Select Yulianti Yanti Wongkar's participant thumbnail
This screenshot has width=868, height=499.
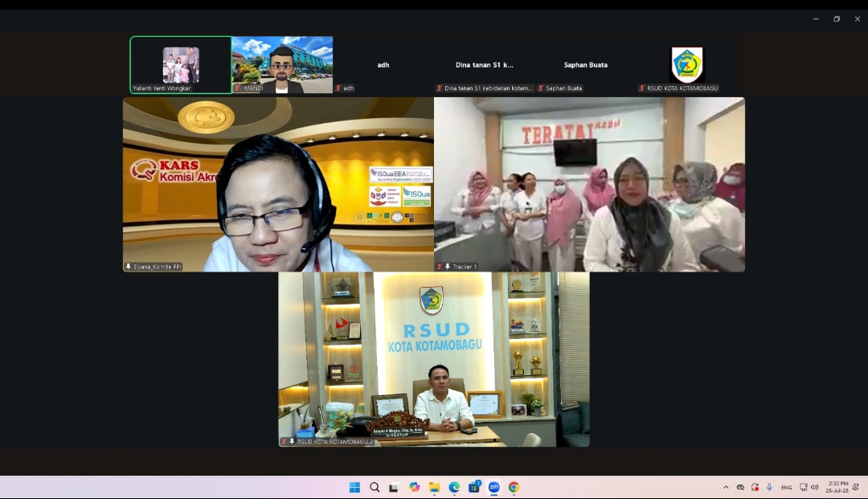pyautogui.click(x=181, y=65)
